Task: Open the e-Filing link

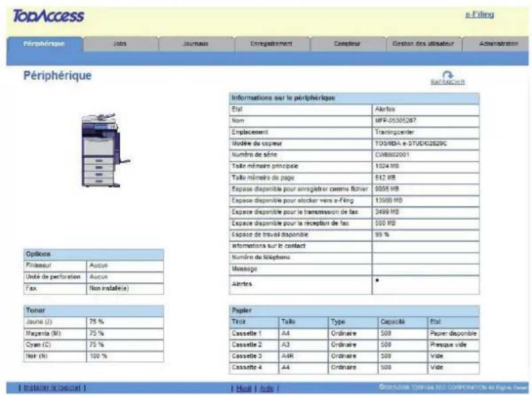Action: pyautogui.click(x=480, y=15)
